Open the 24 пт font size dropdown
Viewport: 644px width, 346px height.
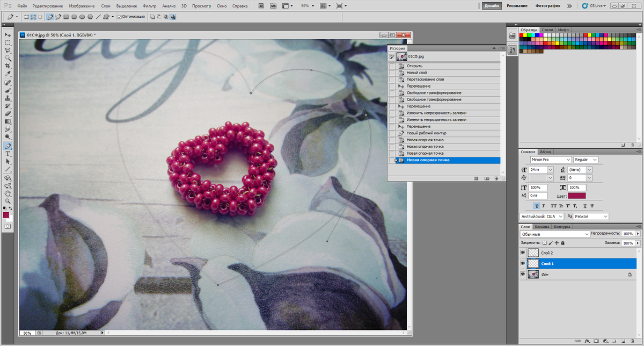pos(551,169)
